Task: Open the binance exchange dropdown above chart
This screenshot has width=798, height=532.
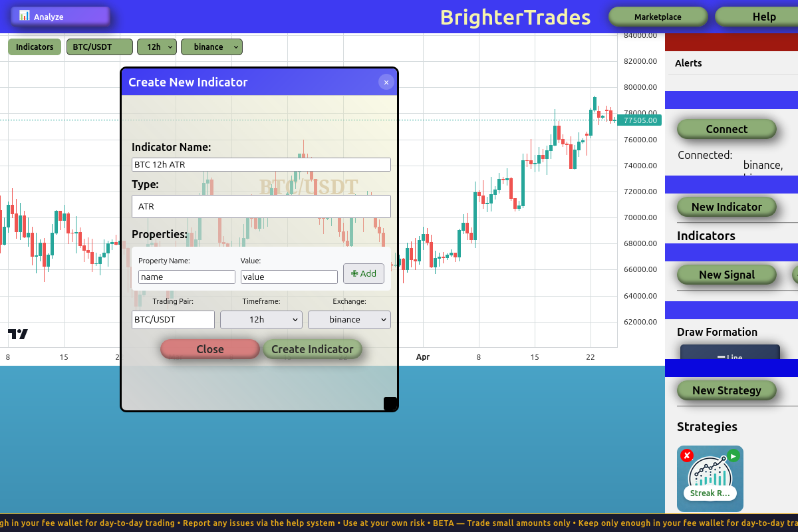Action: pos(211,47)
